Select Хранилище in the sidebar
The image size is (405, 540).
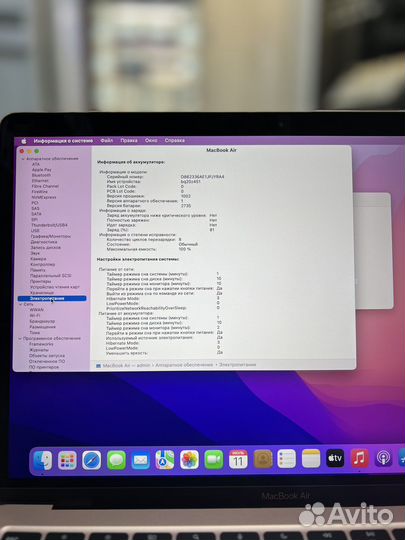42,293
